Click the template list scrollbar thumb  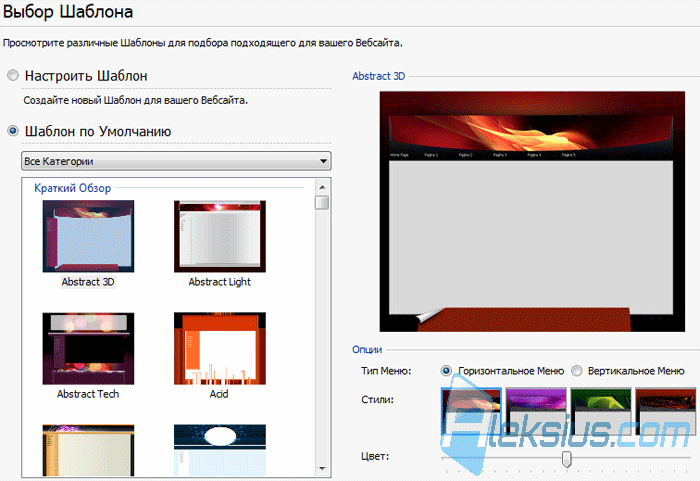click(322, 202)
